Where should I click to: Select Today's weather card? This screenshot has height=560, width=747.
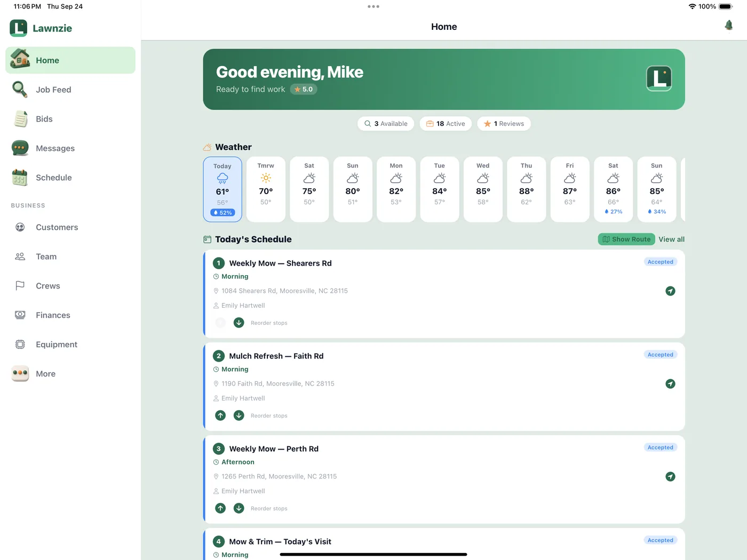pos(222,189)
